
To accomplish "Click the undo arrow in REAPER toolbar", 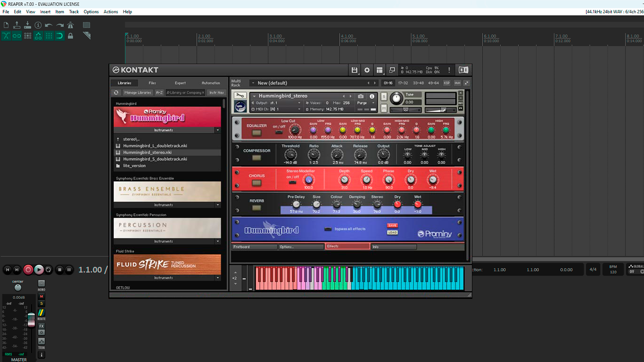I will [x=49, y=25].
